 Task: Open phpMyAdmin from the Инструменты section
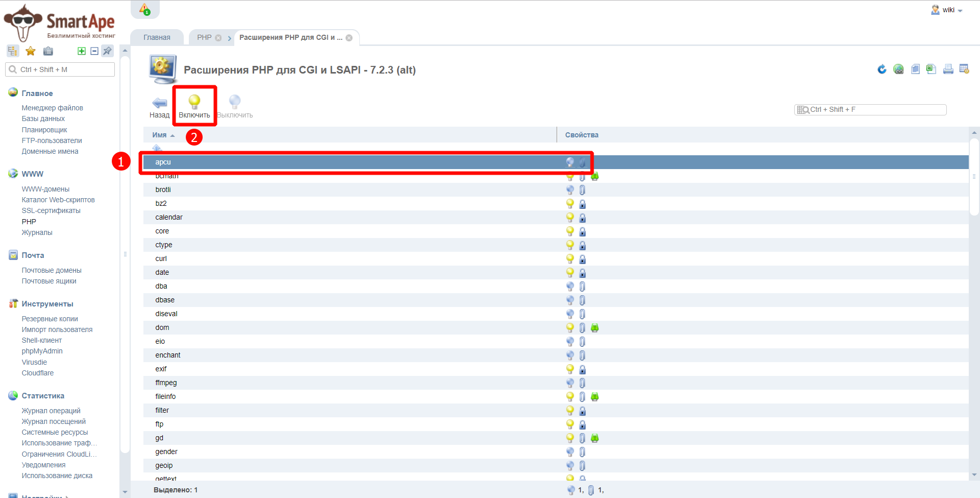click(42, 351)
